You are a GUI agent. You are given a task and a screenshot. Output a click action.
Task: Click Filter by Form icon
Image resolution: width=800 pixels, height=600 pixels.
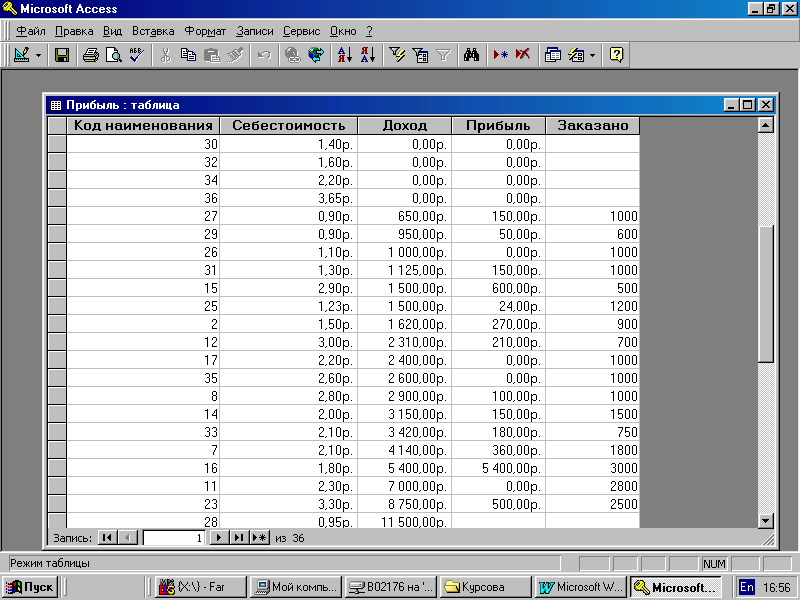pos(420,55)
